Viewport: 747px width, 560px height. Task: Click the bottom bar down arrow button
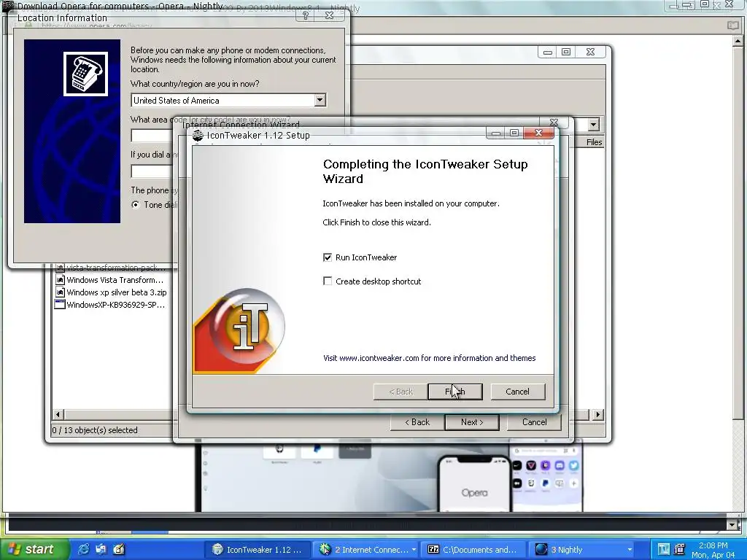click(x=732, y=525)
